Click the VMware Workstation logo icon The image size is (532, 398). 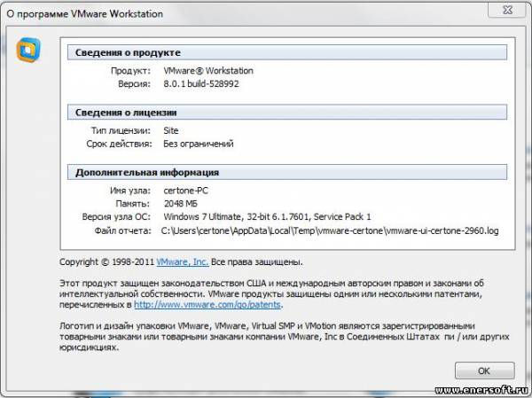[28, 51]
